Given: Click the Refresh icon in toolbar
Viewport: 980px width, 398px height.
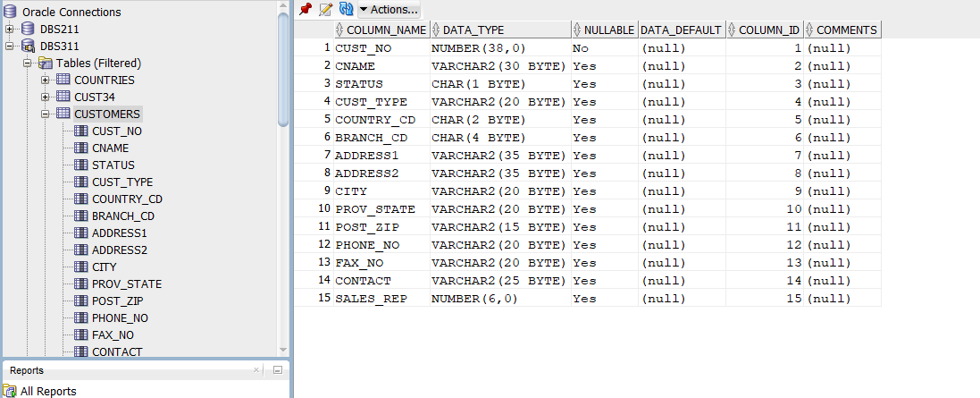Looking at the screenshot, I should [x=346, y=9].
